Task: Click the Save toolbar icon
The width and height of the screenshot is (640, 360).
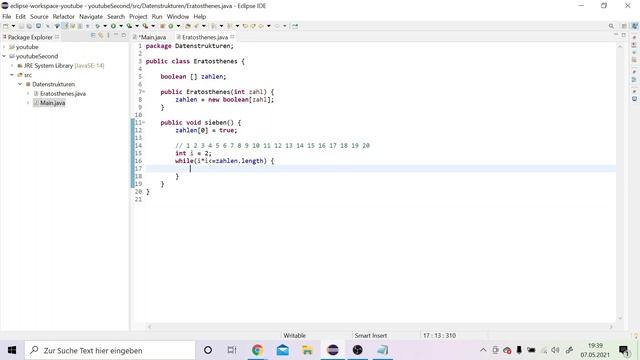Action: pyautogui.click(x=21, y=26)
